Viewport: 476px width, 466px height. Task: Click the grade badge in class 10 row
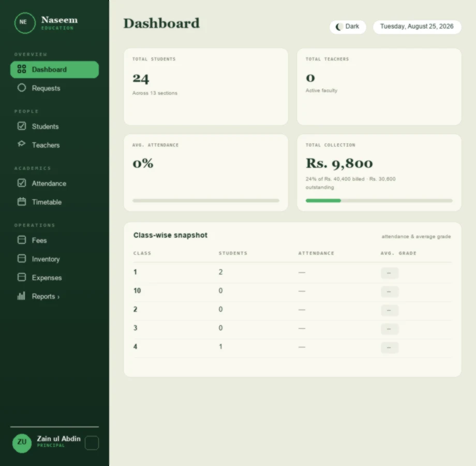click(x=389, y=292)
